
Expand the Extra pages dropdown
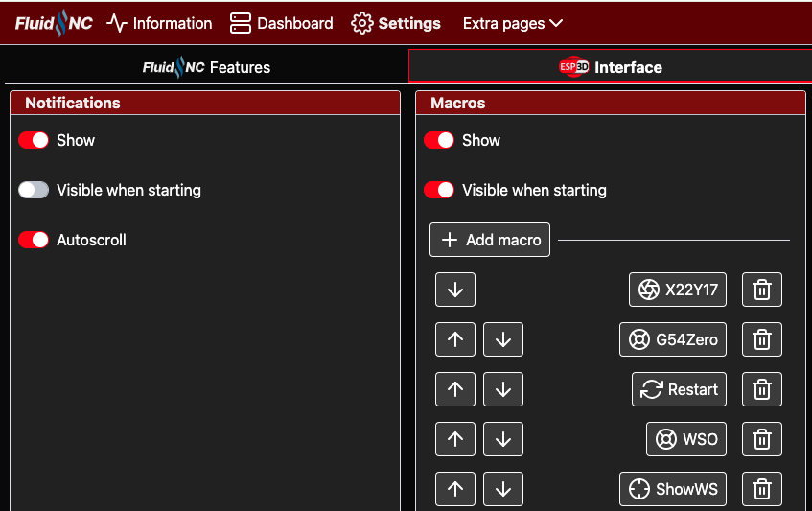point(512,23)
